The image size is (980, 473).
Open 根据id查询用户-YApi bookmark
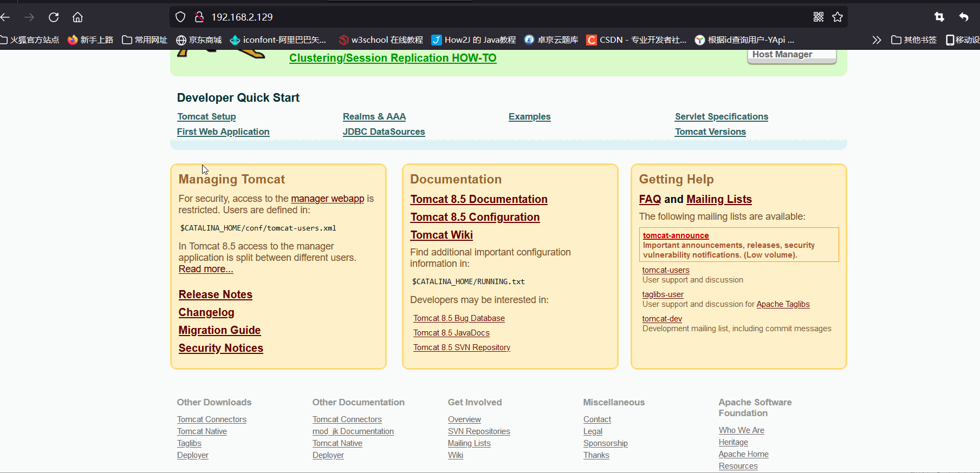tap(745, 40)
